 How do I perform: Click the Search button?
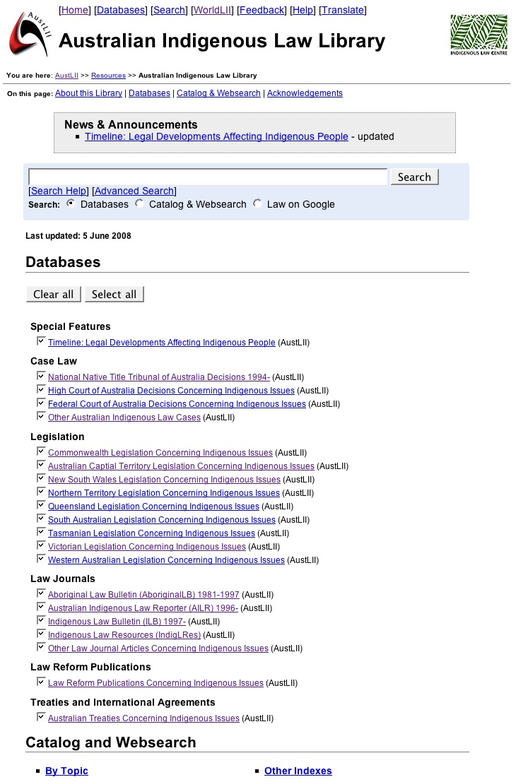click(x=414, y=177)
